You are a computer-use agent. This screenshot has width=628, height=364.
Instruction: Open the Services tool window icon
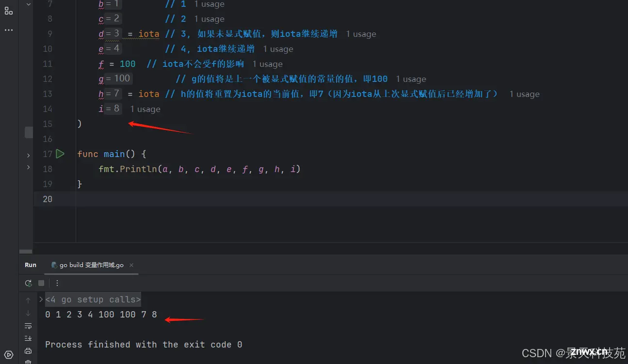tap(9, 355)
